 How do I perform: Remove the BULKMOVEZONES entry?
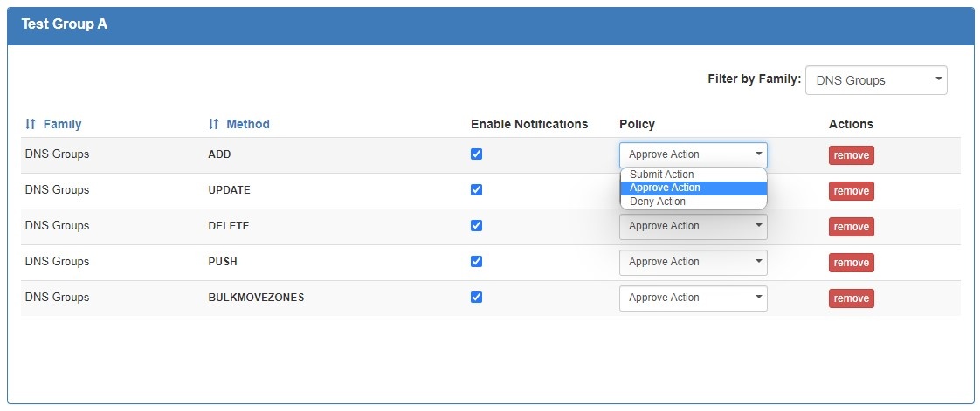(851, 298)
